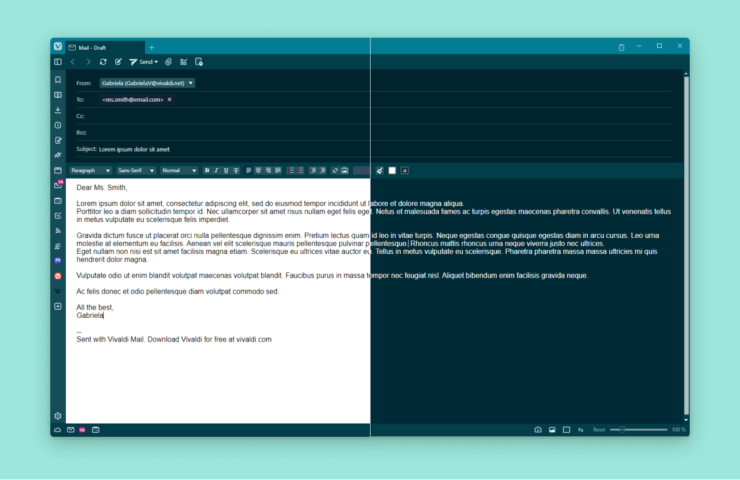
Task: Click the Subject field Lorem ipsum
Action: (385, 149)
